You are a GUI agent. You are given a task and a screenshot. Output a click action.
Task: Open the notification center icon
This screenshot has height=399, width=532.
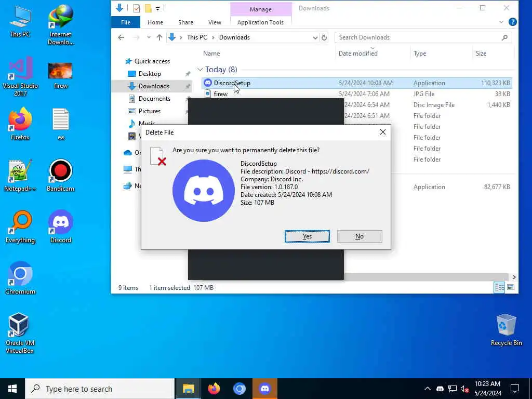(x=515, y=389)
